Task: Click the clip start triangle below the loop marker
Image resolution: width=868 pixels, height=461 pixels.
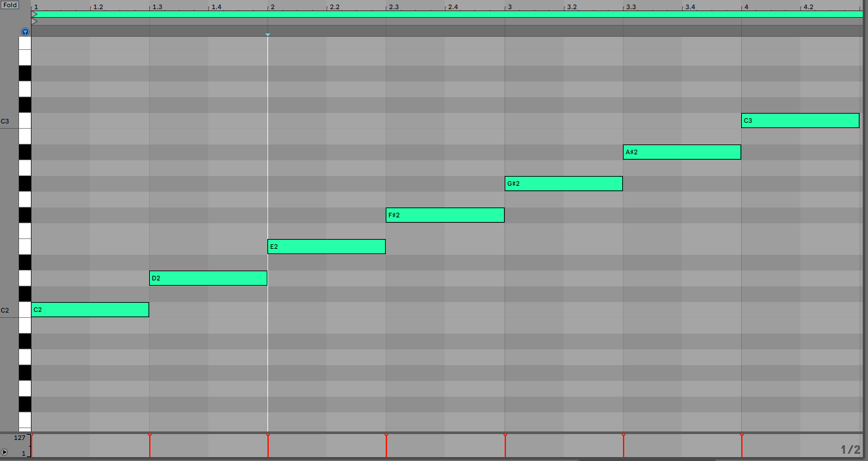Action: click(34, 21)
